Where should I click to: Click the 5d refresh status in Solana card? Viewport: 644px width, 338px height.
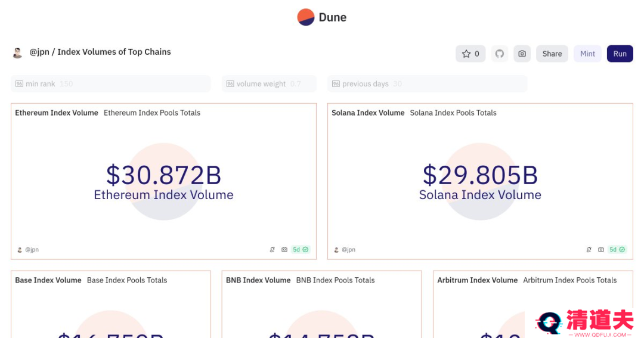click(x=617, y=249)
